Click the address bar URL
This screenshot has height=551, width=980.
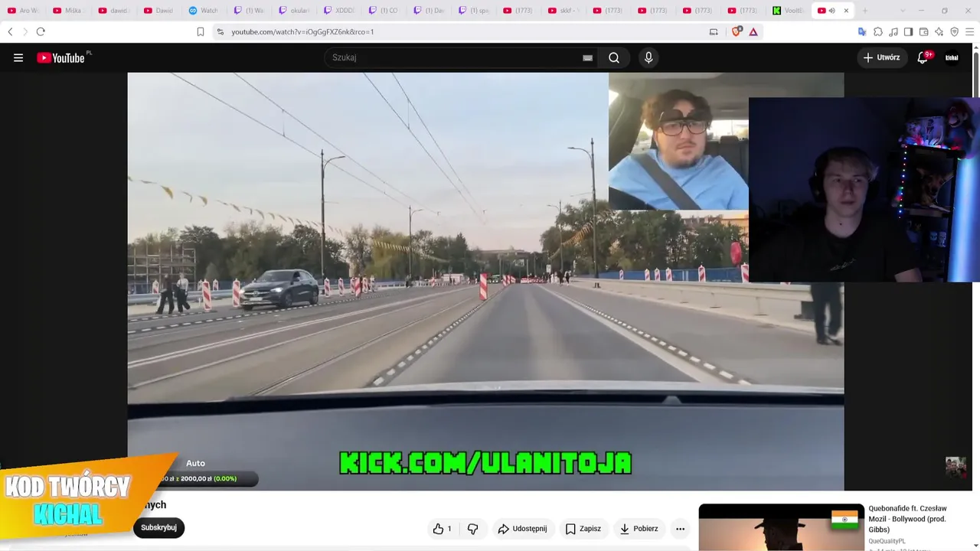pos(302,31)
